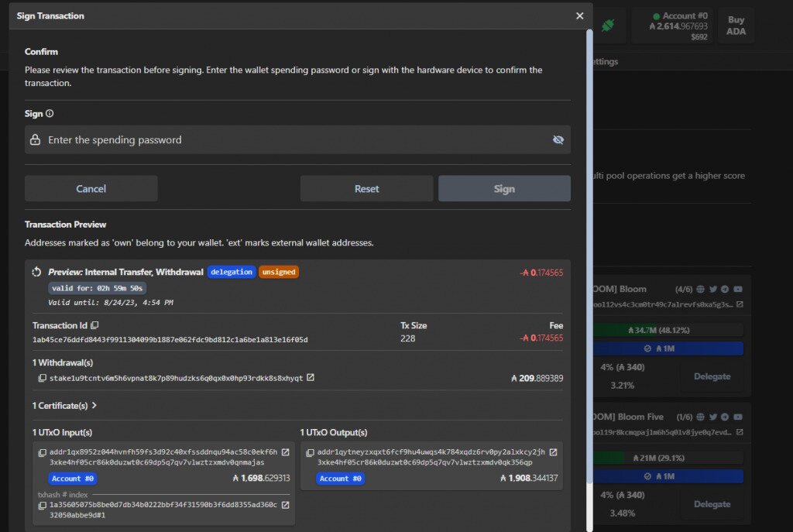Enter the spending password field
This screenshot has height=532, width=793.
[294, 140]
